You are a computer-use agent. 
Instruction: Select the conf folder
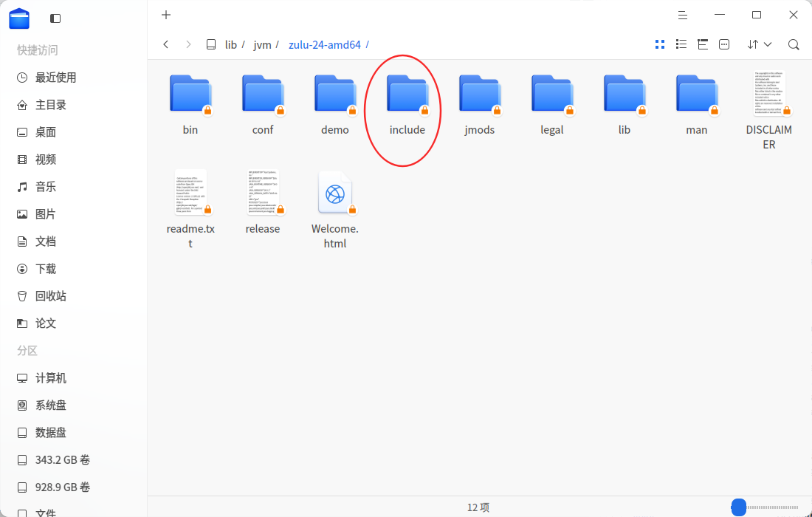(x=263, y=105)
